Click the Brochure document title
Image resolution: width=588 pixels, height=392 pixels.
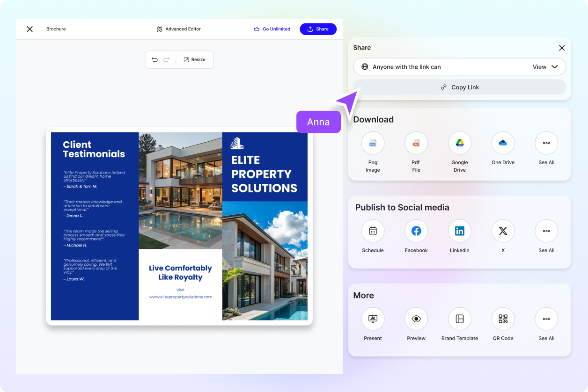pyautogui.click(x=56, y=29)
